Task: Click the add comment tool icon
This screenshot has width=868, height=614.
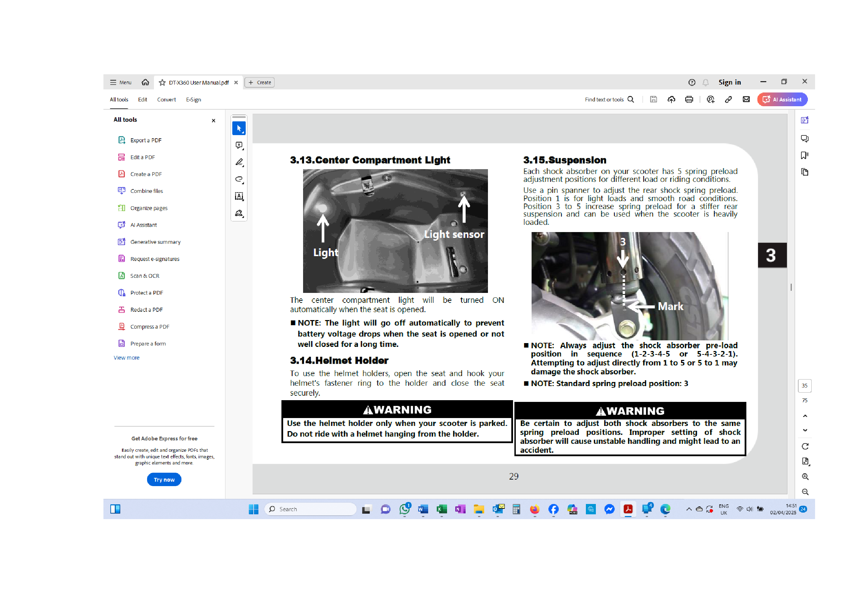Action: 238,145
